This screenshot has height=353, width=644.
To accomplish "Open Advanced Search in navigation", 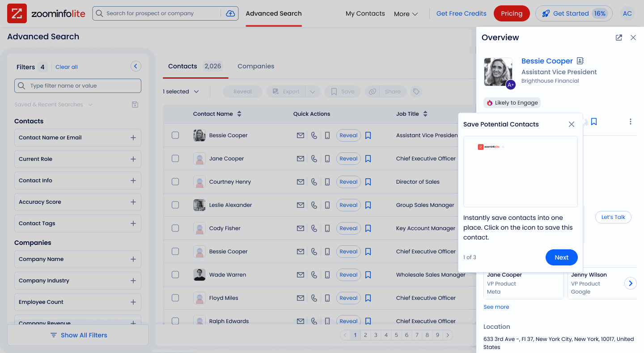I will [274, 13].
